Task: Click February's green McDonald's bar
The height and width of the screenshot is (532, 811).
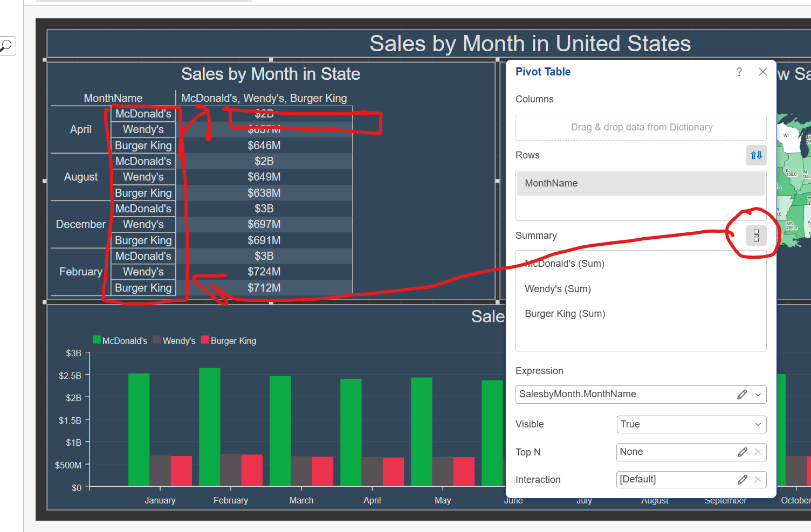Action: point(209,427)
